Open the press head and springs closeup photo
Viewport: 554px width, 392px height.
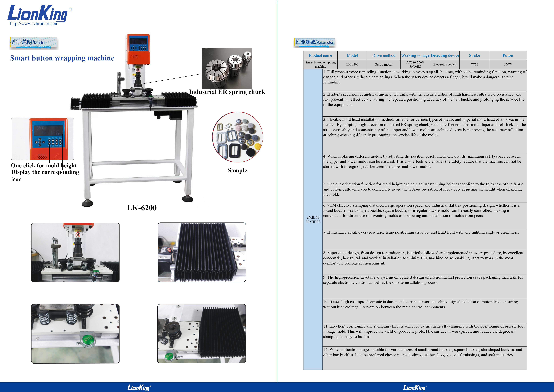click(x=75, y=252)
